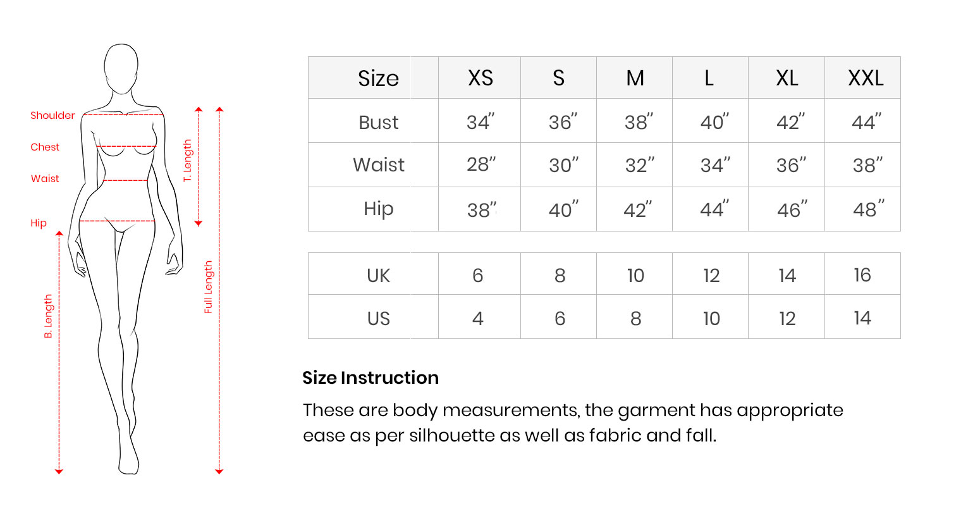Click the 34" bust value for XS
Screen dimensions: 980x506
(x=480, y=121)
